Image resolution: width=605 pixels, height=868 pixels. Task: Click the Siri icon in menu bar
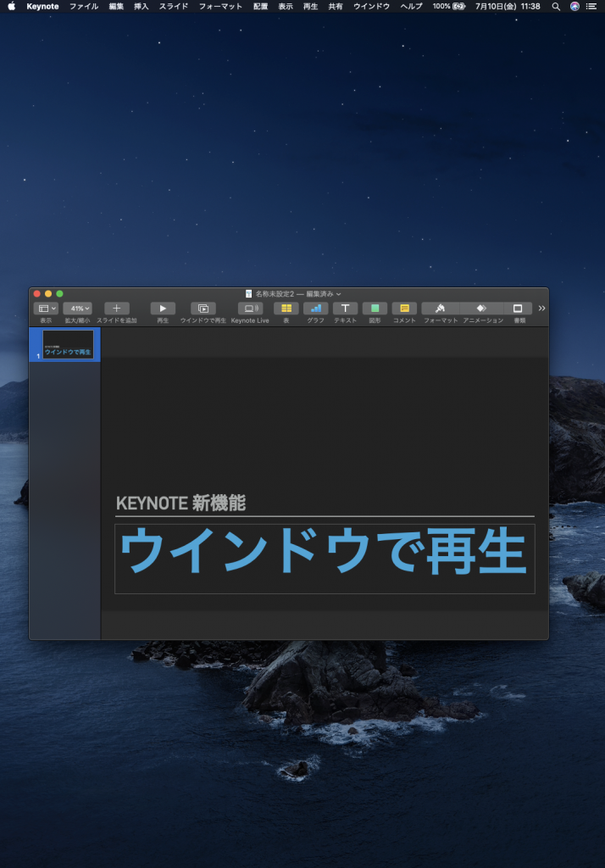coord(574,6)
